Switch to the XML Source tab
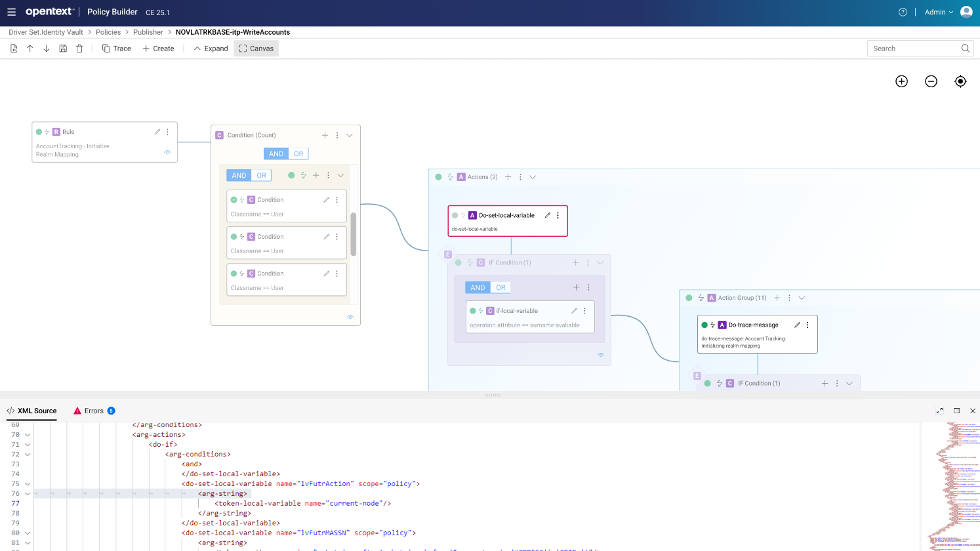980x551 pixels. click(x=31, y=411)
